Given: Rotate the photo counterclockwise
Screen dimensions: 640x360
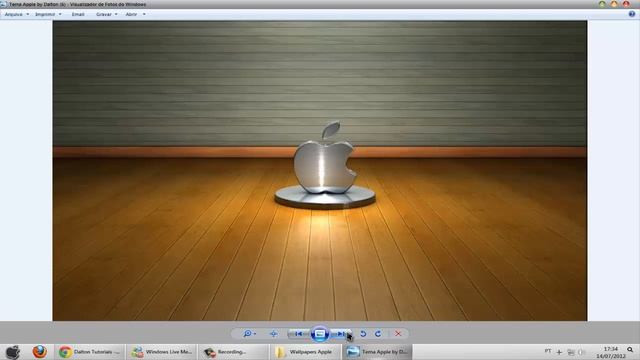Looking at the screenshot, I should coord(363,333).
